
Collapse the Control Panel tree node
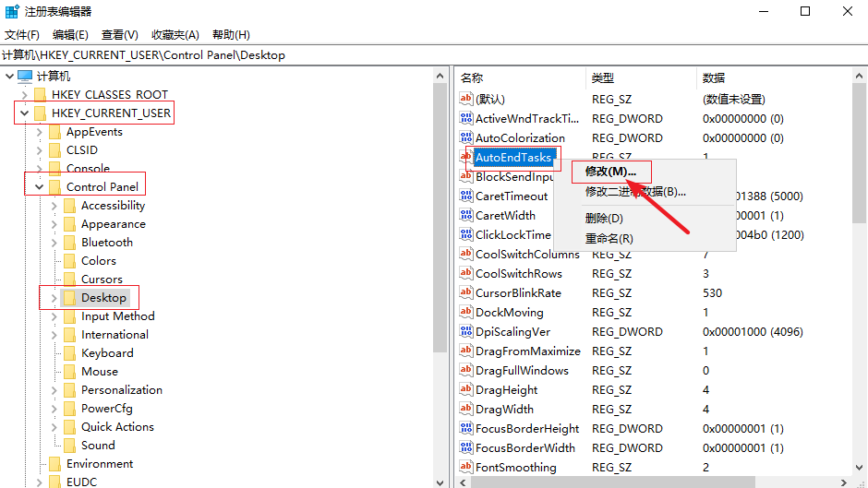[x=39, y=187]
